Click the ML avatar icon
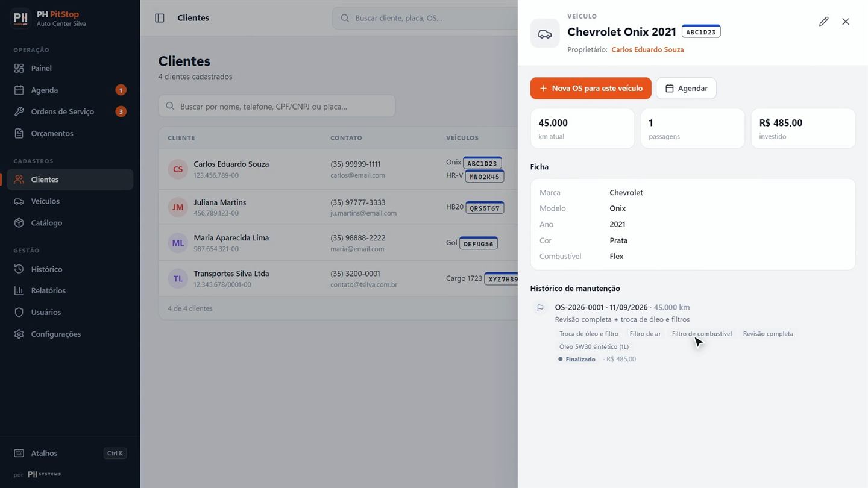This screenshot has width=868, height=488. pos(178,243)
